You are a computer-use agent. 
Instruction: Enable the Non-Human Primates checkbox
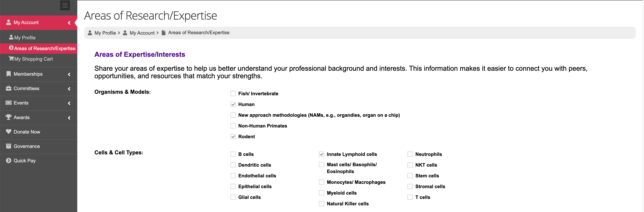click(x=233, y=126)
